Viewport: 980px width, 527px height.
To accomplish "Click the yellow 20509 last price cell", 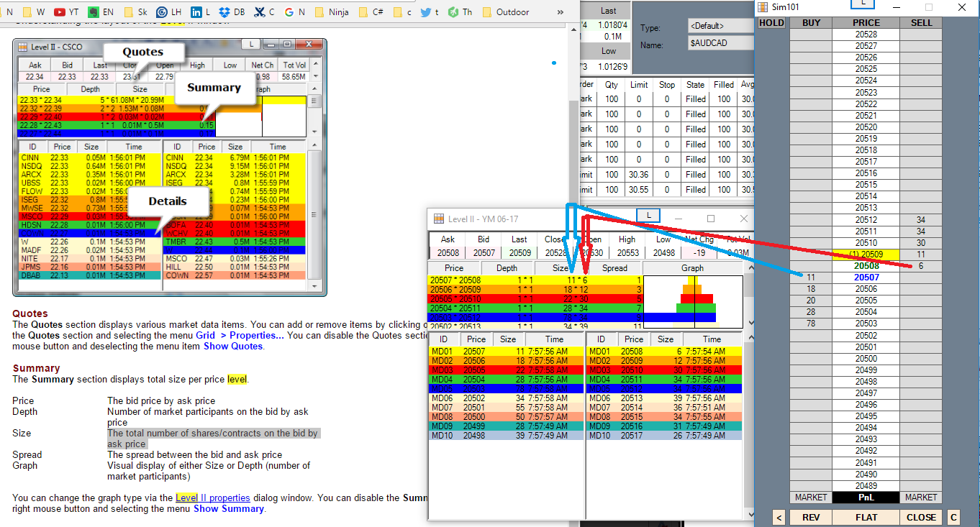I will (x=866, y=255).
